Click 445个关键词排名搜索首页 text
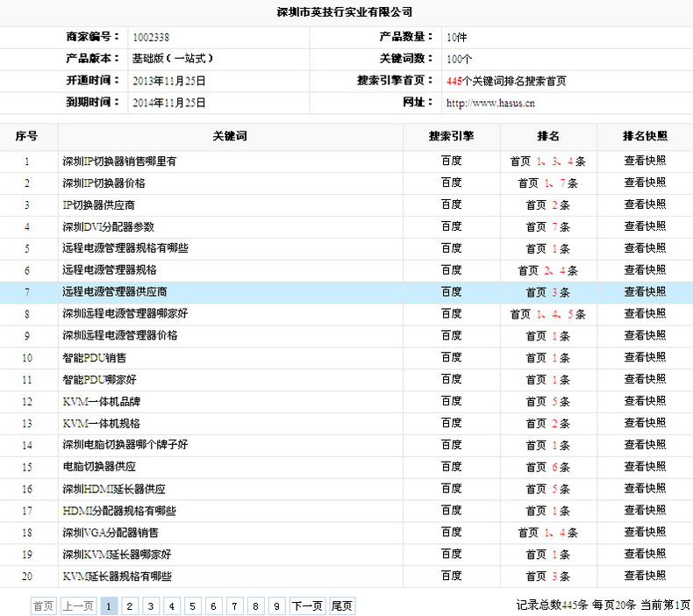Screen dimensions: 693x616 (x=506, y=81)
